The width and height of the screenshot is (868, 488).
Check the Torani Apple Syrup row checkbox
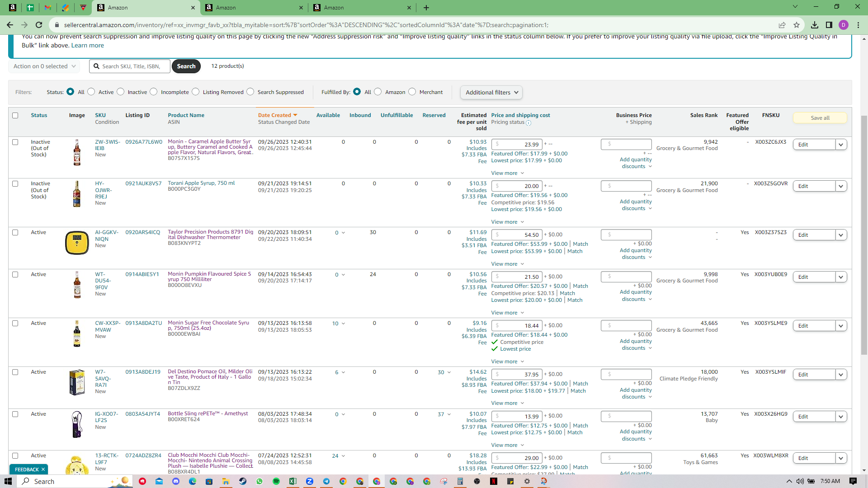[x=15, y=183]
